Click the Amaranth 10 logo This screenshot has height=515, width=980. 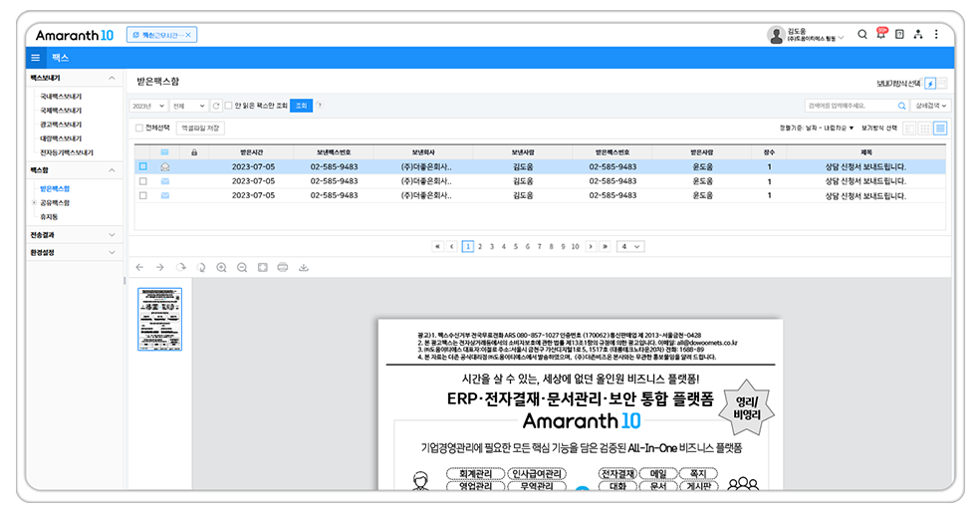(75, 35)
